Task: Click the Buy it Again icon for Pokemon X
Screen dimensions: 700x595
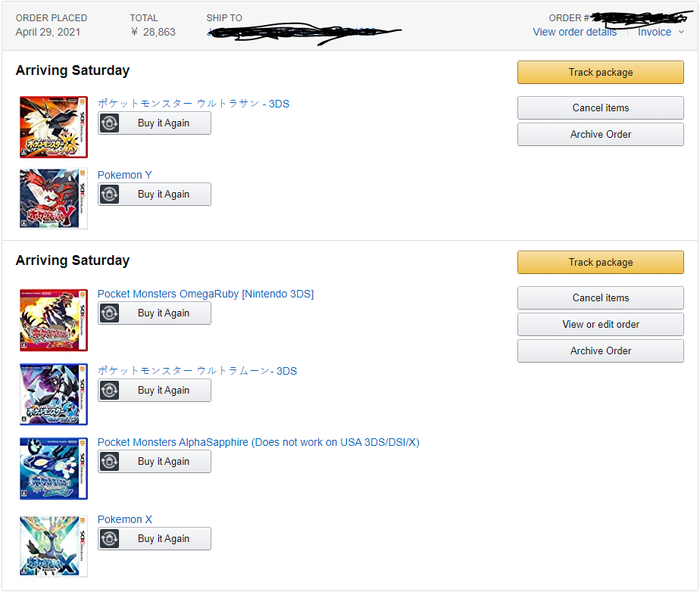Action: (x=109, y=539)
